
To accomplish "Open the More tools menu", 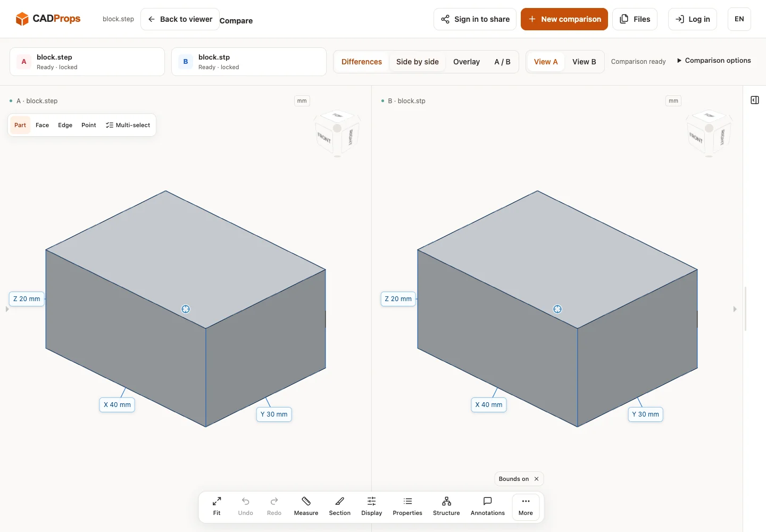I will [x=526, y=506].
